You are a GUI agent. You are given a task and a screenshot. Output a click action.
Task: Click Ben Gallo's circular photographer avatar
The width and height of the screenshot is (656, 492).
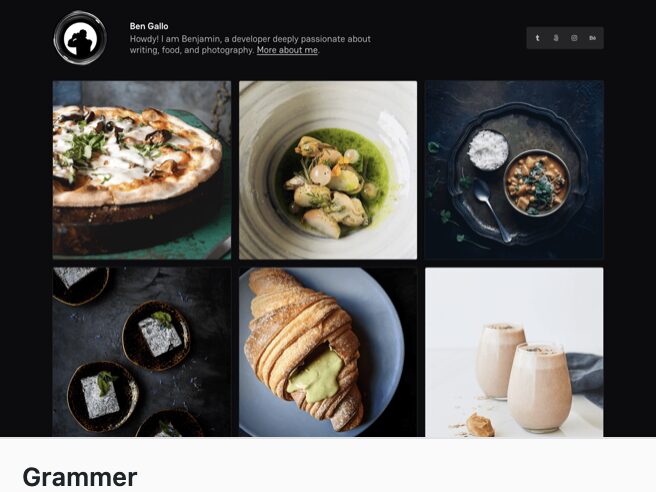pos(80,38)
